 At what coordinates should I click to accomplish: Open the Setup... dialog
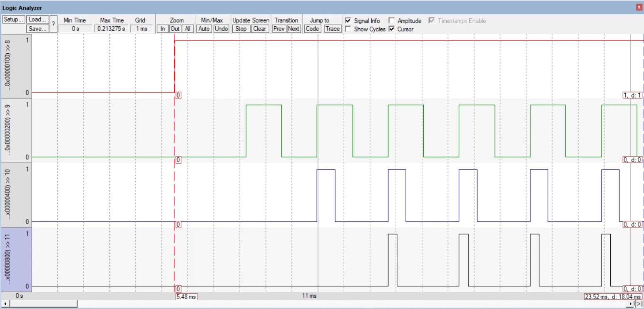click(14, 20)
